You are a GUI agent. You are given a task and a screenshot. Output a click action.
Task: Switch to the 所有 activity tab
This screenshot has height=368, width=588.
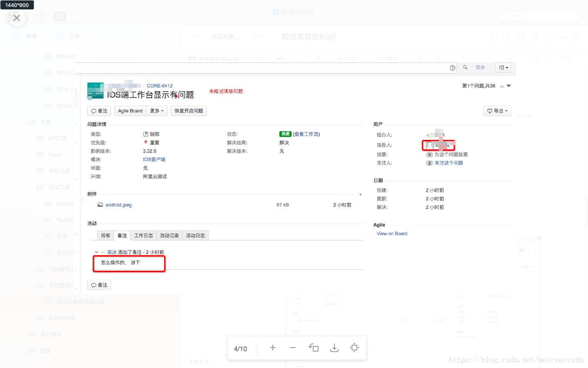pos(105,236)
